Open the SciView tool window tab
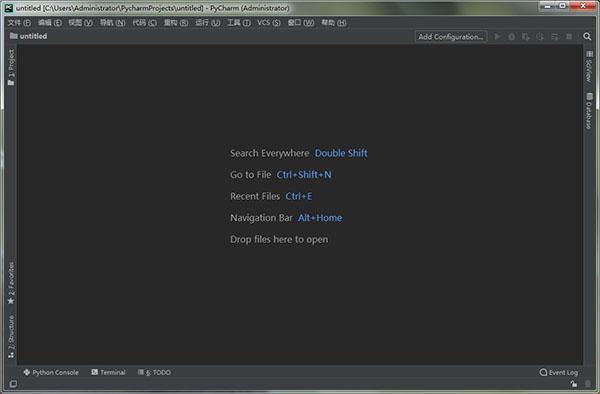Viewport: 600px width, 394px height. click(x=589, y=67)
